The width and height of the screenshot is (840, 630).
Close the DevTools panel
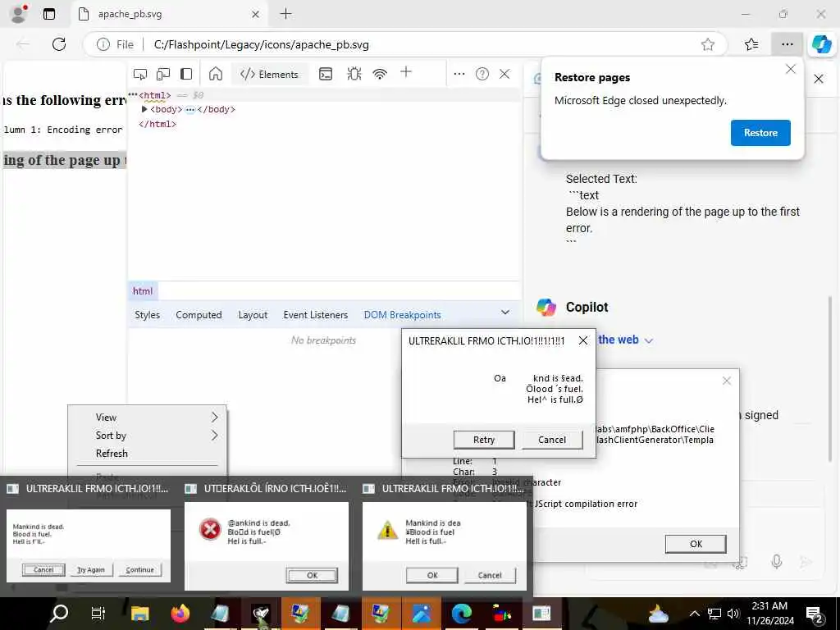[x=504, y=74]
